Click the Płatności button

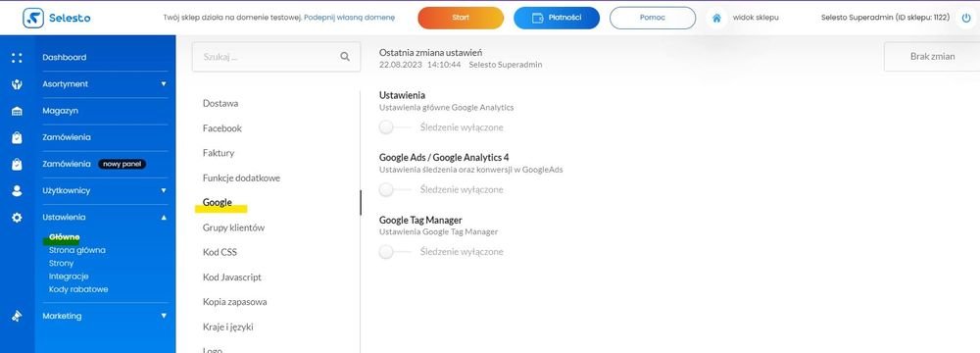pyautogui.click(x=557, y=19)
